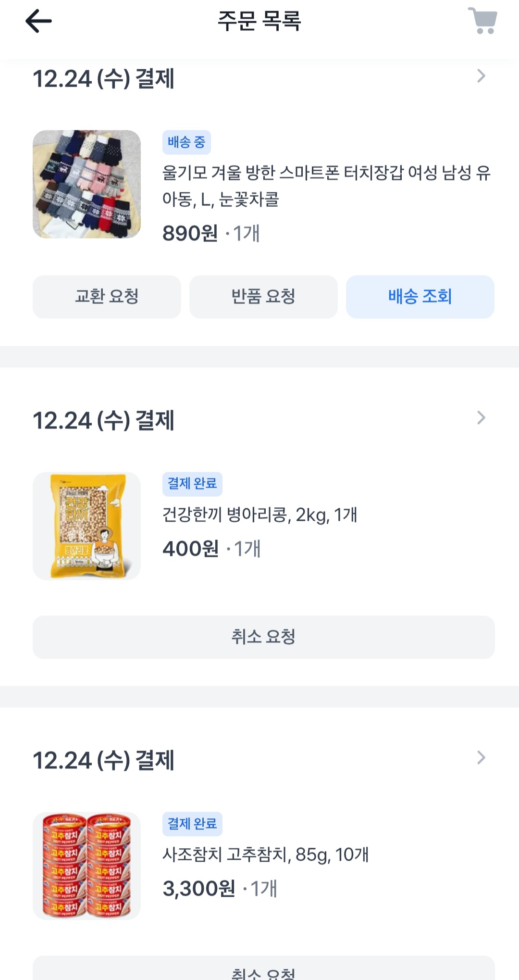Tap the 사조참치 고추참치 product title

pos(265,855)
